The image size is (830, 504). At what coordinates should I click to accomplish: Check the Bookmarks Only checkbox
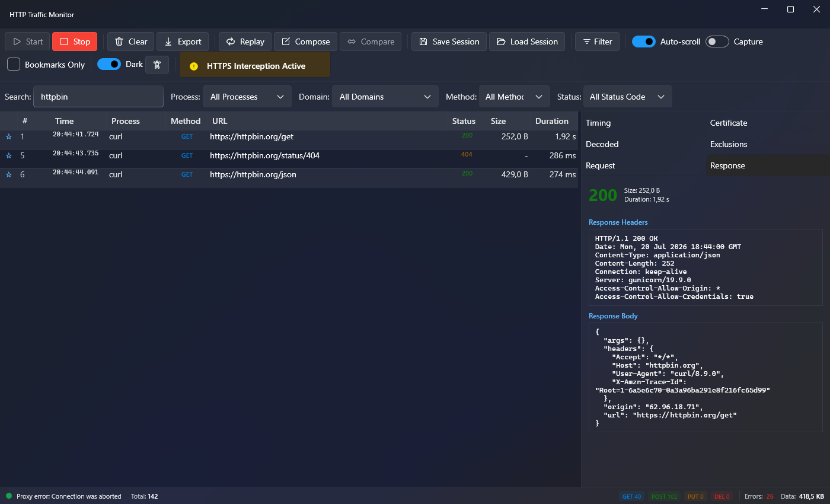(x=14, y=64)
